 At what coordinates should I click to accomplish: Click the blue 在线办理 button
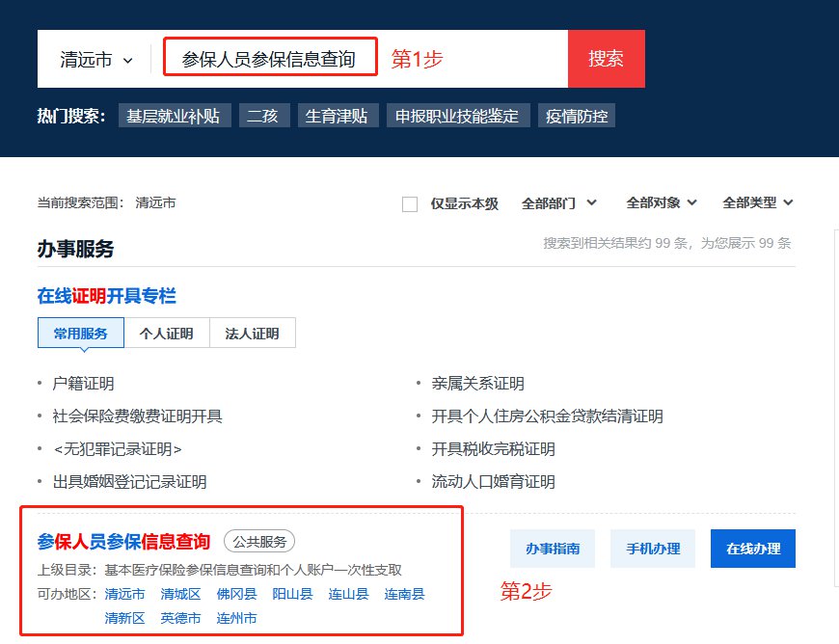752,549
